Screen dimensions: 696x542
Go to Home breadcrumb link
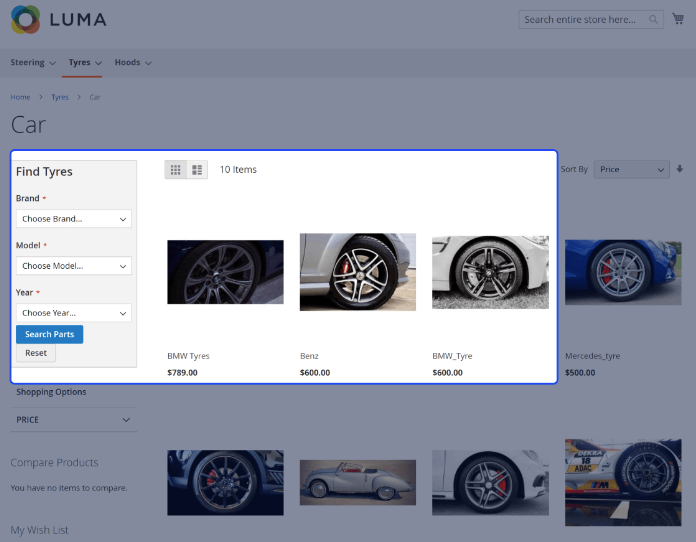click(x=20, y=97)
